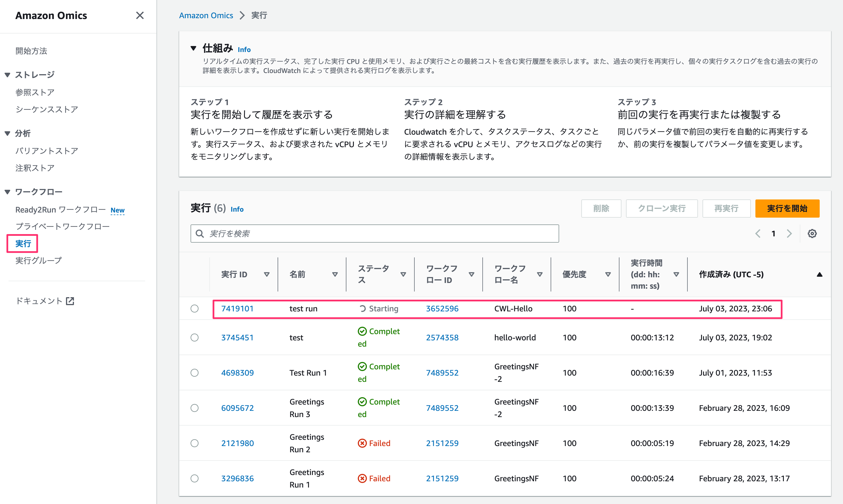The height and width of the screenshot is (504, 843).
Task: Go to previous page of runs
Action: pos(758,233)
